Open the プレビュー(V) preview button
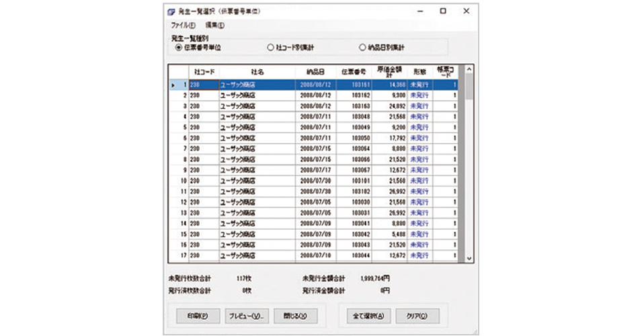 pos(246,315)
